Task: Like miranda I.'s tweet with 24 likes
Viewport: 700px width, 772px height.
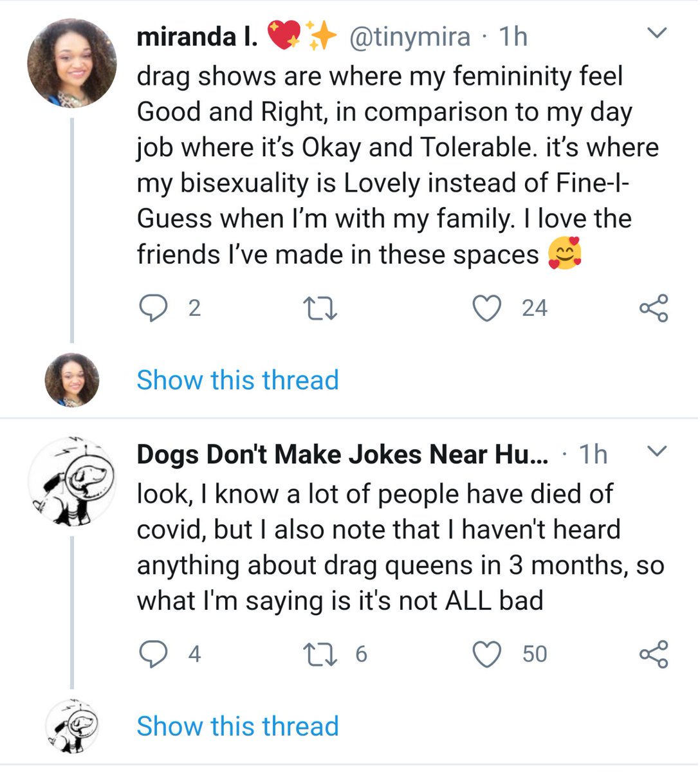Action: 487,308
